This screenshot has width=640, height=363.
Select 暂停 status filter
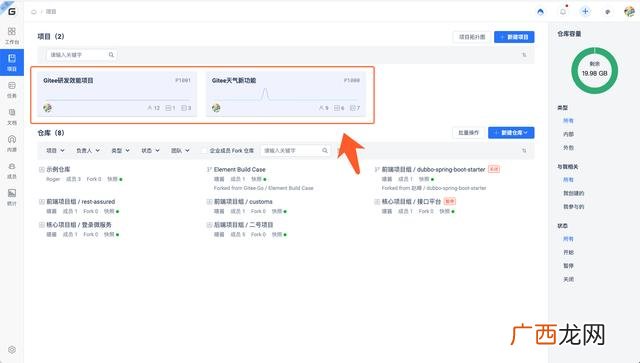[568, 266]
